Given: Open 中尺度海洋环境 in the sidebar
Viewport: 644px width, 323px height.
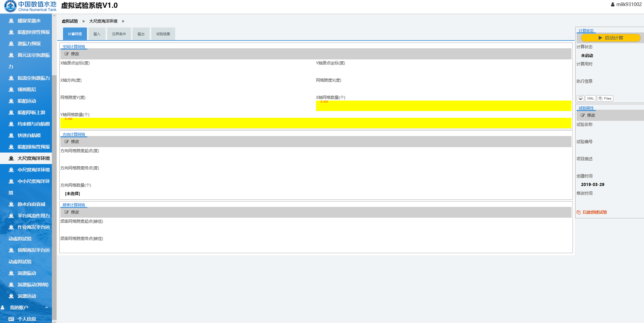Looking at the screenshot, I should coord(33,170).
